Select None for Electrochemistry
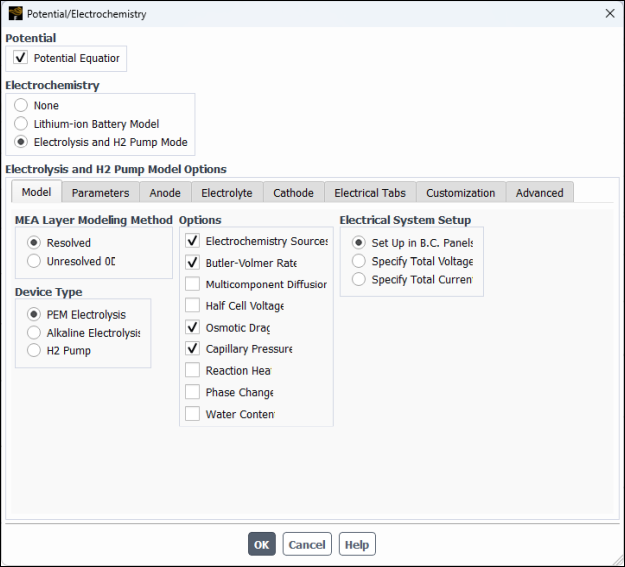Viewport: 625px width, 567px height. [x=21, y=105]
